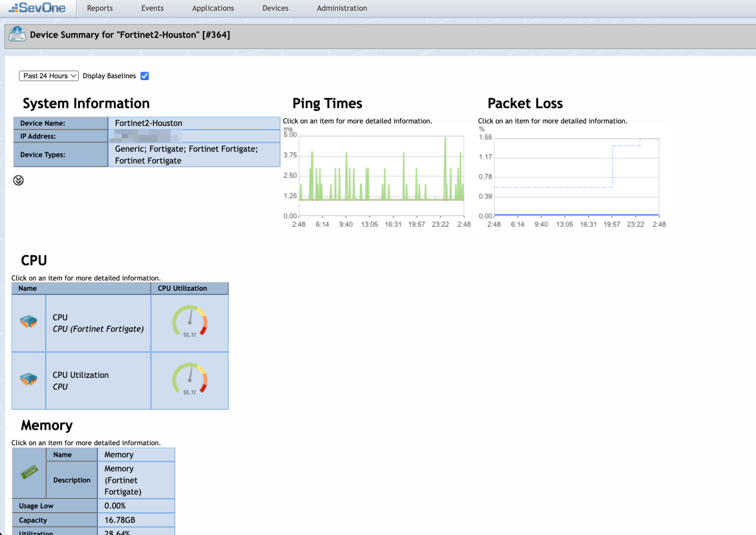Open the CPU (Fortinet Fortigate) utilization gauge
Viewport: 756px width, 535px height.
tap(189, 322)
